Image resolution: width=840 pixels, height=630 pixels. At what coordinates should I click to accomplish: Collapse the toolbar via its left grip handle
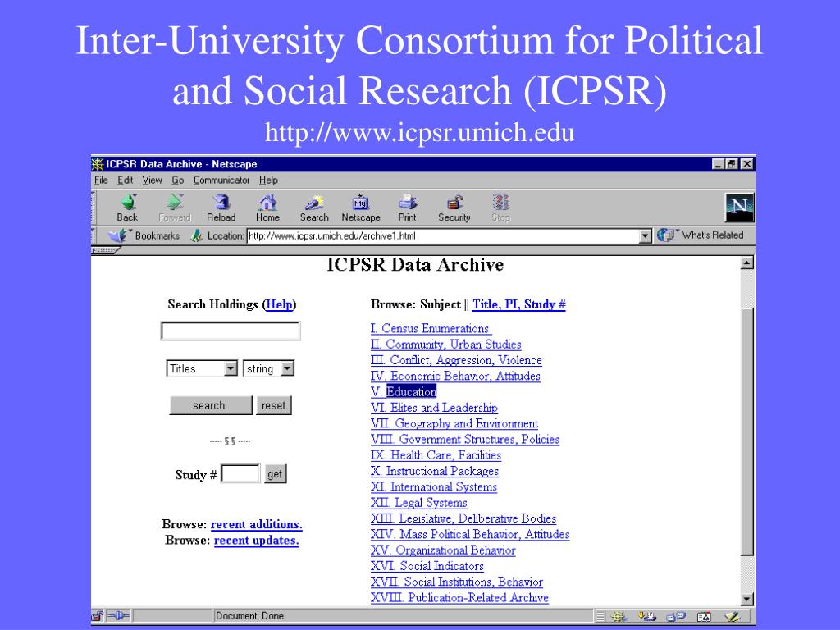click(x=94, y=208)
